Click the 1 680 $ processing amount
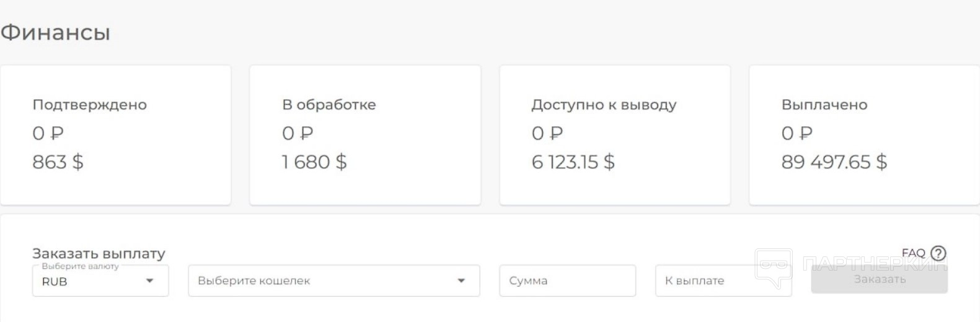Viewport: 980px width, 322px height. point(314,162)
